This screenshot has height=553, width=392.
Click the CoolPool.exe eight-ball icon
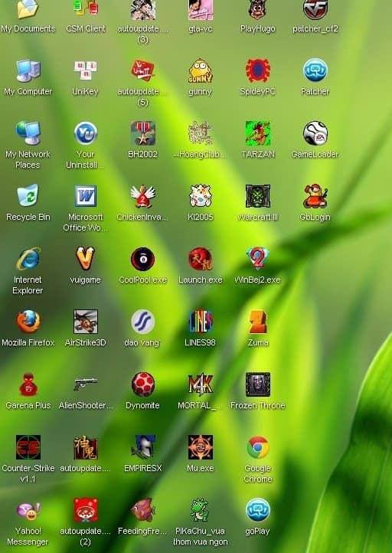point(142,259)
